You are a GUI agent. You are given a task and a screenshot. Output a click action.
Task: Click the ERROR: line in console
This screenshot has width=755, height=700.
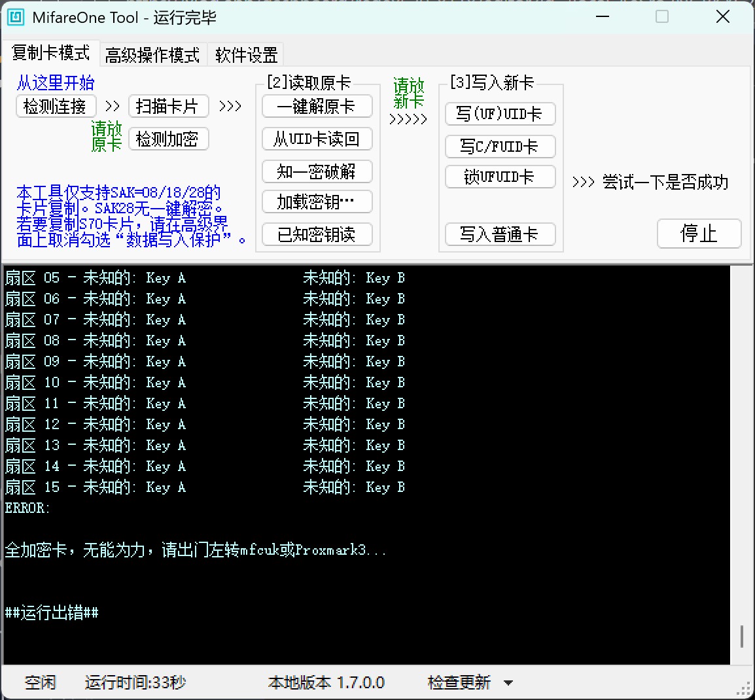27,508
